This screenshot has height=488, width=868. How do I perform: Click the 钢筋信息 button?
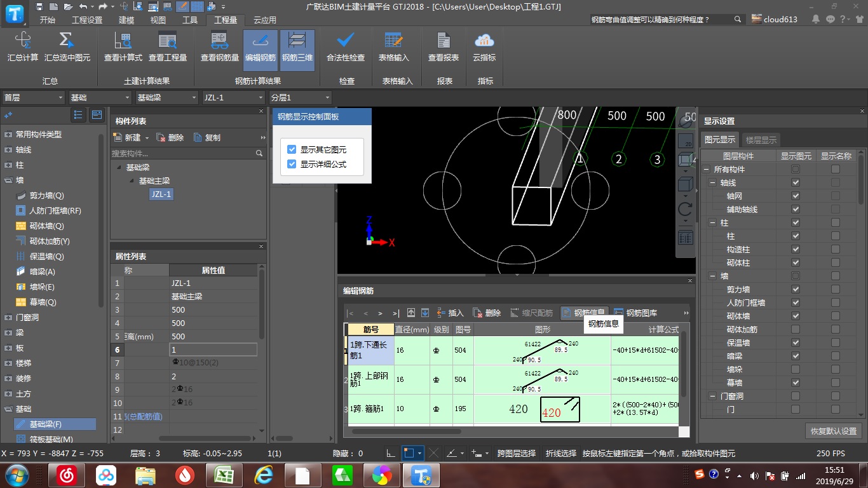pyautogui.click(x=585, y=313)
